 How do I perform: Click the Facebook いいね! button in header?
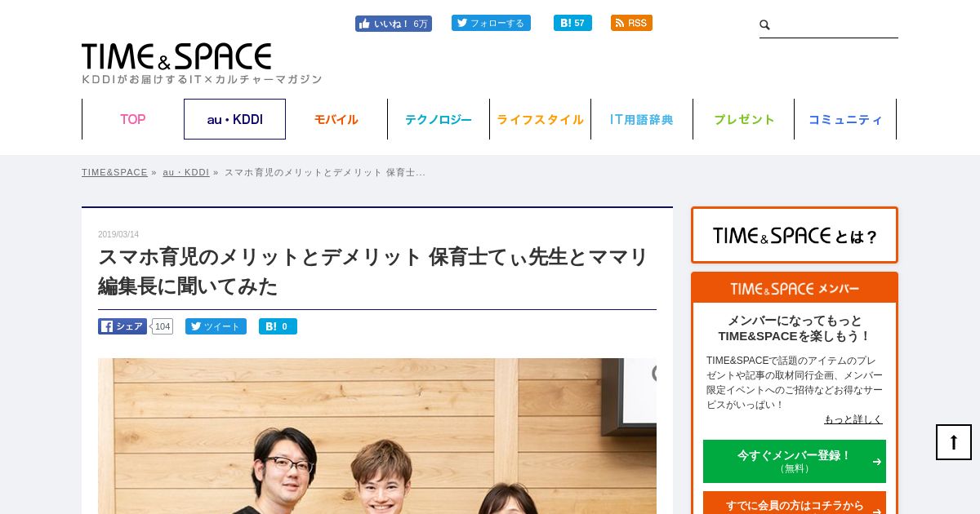[393, 24]
